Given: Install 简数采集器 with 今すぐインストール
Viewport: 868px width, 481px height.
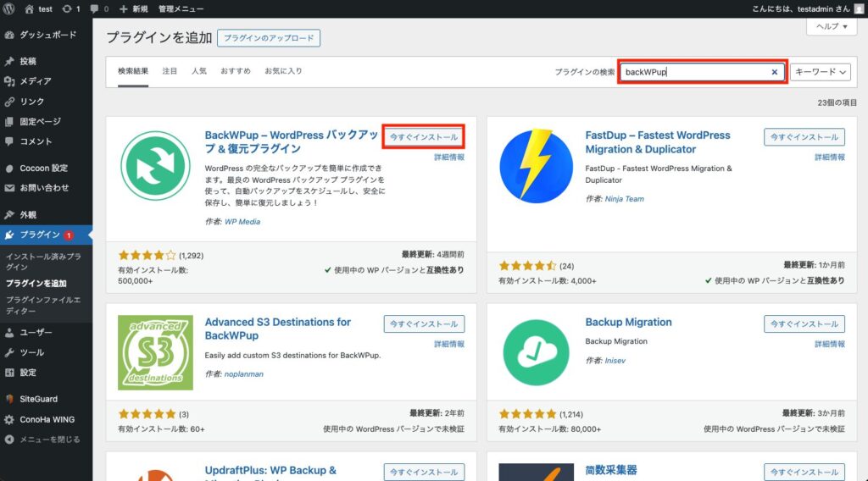Looking at the screenshot, I should [x=804, y=473].
